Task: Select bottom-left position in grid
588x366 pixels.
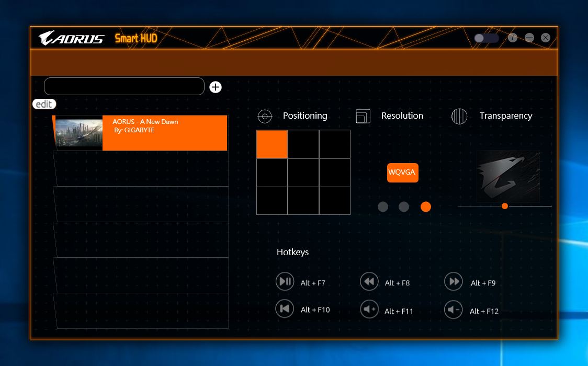Action: (x=272, y=201)
